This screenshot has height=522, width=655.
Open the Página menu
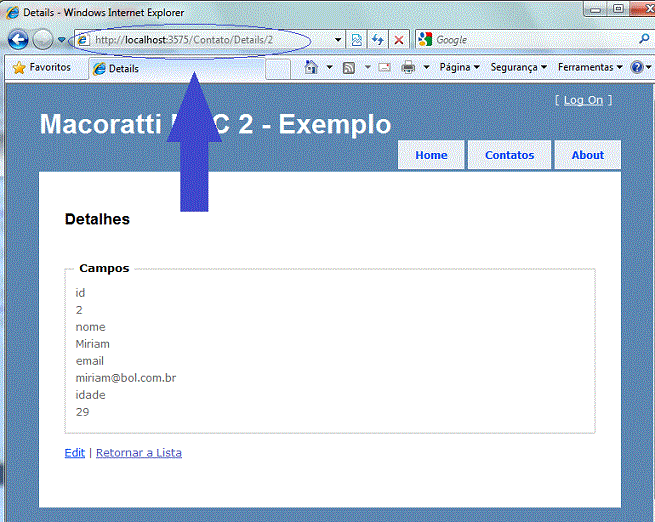[x=460, y=67]
